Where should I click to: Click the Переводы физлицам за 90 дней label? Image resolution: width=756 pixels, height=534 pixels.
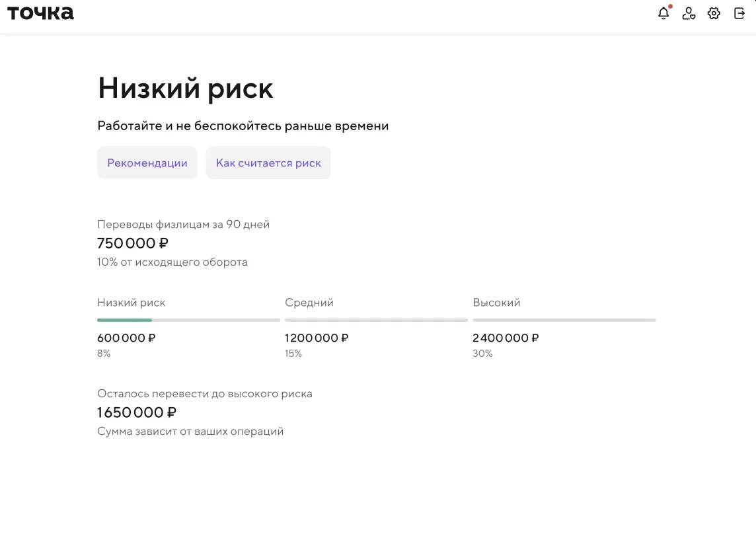184,224
